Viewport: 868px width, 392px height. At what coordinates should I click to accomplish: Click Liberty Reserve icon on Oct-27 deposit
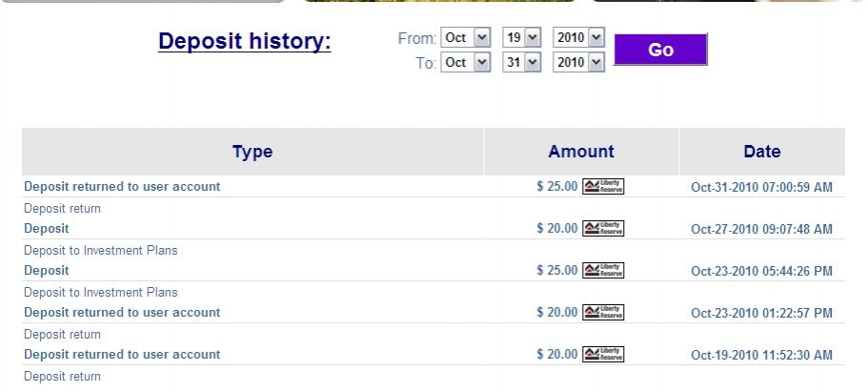(x=603, y=229)
